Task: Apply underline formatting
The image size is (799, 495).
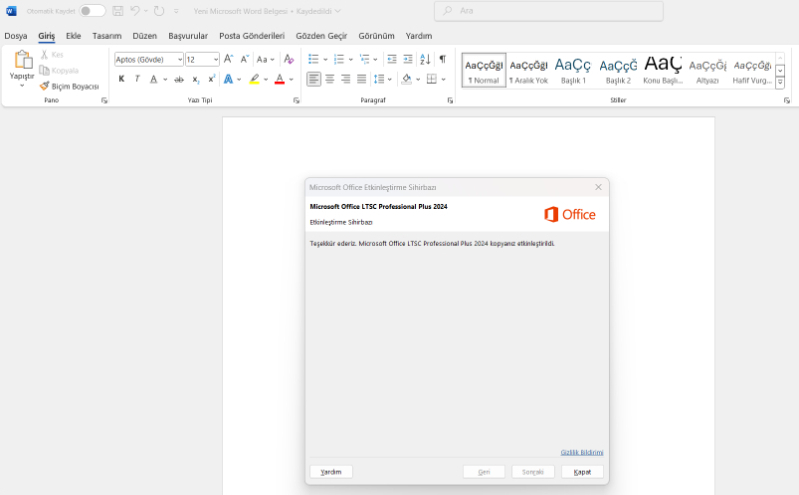Action: [x=153, y=79]
